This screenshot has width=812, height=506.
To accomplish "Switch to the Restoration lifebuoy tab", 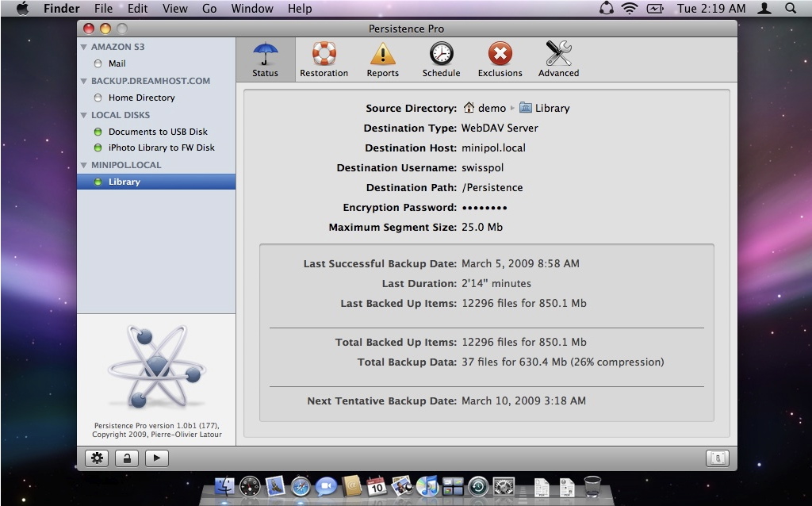I will click(x=324, y=59).
